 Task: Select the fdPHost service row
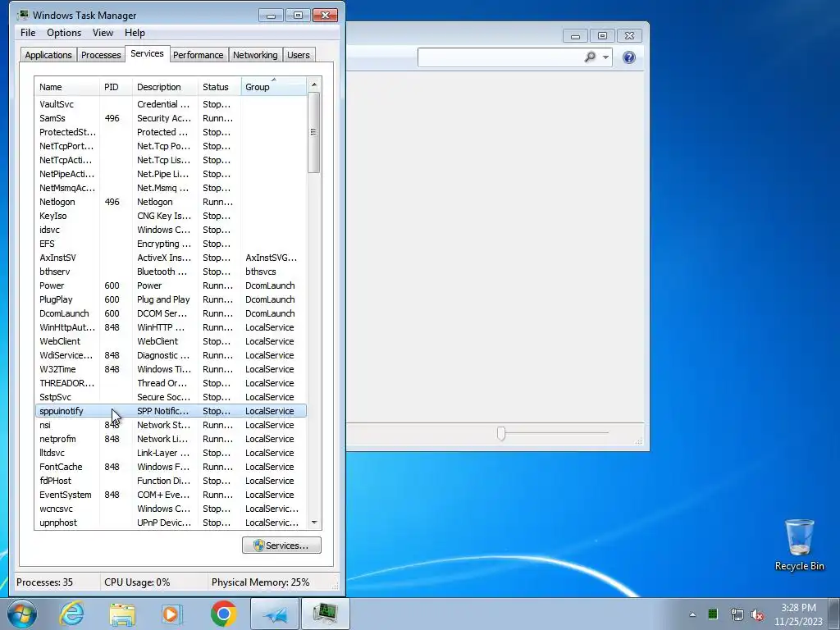point(171,480)
